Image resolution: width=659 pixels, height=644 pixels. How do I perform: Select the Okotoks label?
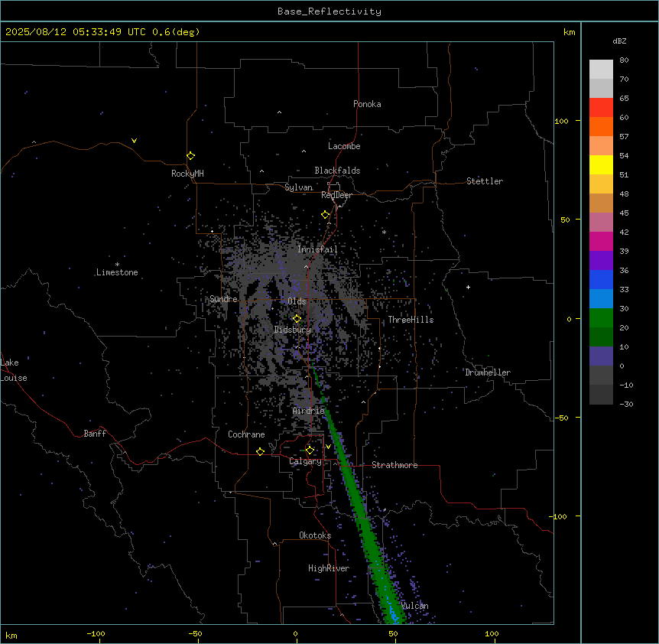315,535
